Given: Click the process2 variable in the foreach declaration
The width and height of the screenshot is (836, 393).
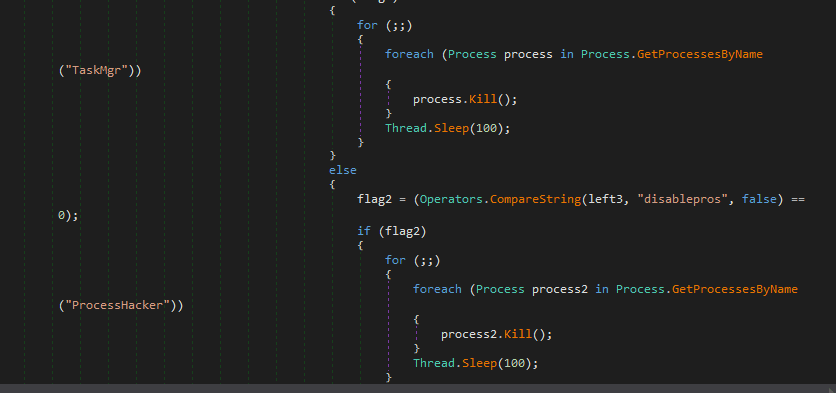Looking at the screenshot, I should pyautogui.click(x=560, y=289).
